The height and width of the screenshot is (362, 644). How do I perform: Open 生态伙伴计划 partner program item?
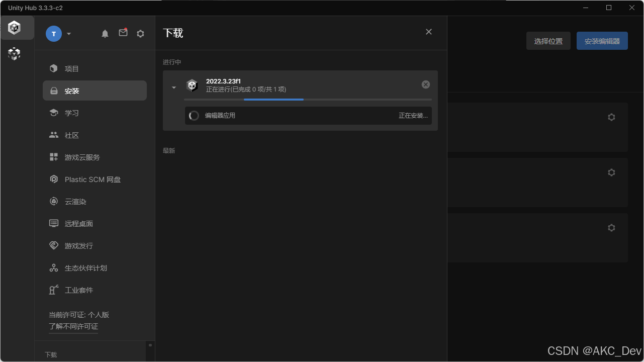95,267
